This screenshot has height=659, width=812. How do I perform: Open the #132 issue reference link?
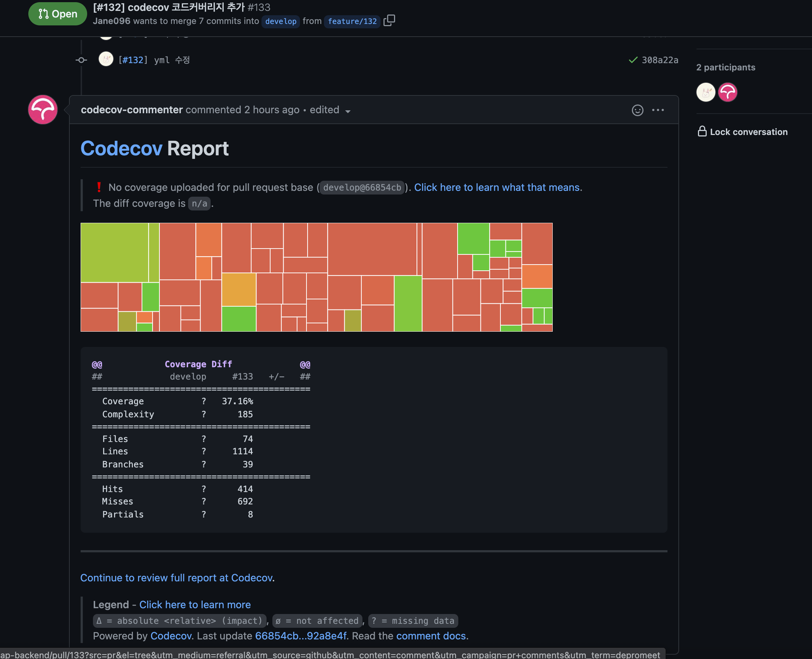coord(133,60)
